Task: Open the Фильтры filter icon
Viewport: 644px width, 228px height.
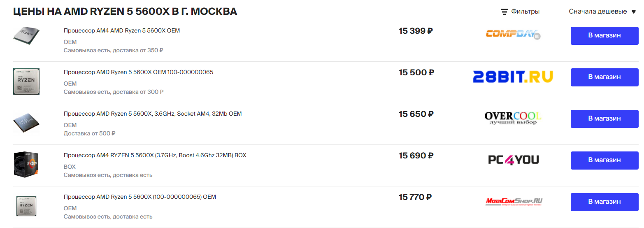Action: [504, 12]
